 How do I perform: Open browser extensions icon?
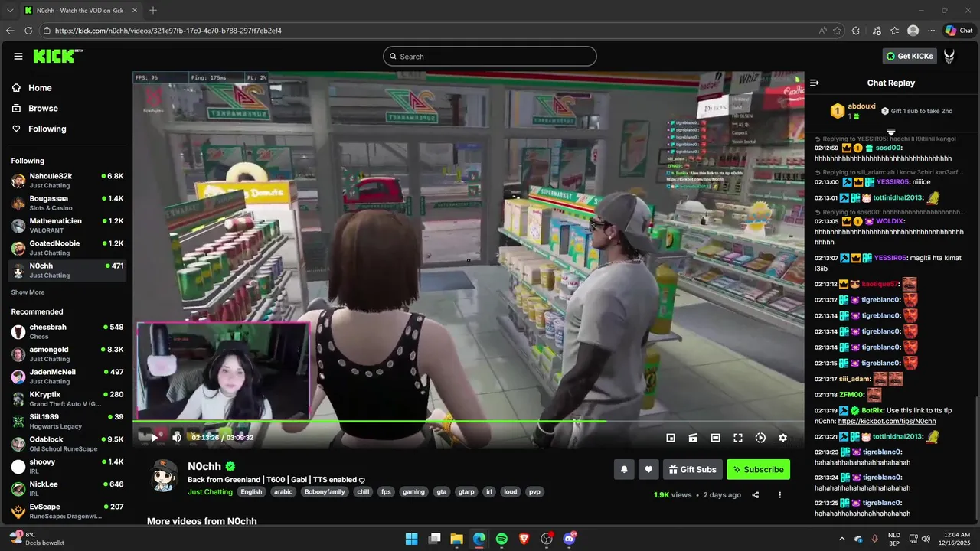point(856,31)
